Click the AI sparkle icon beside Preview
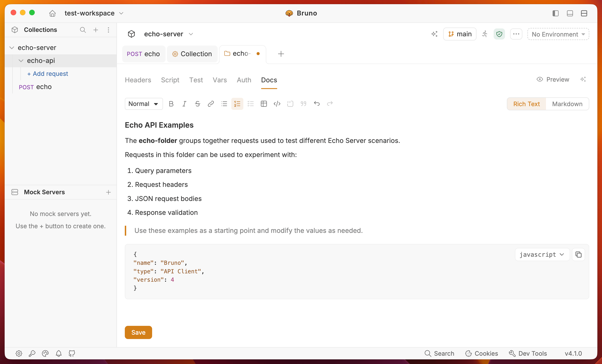This screenshot has height=364, width=602. click(x=583, y=80)
